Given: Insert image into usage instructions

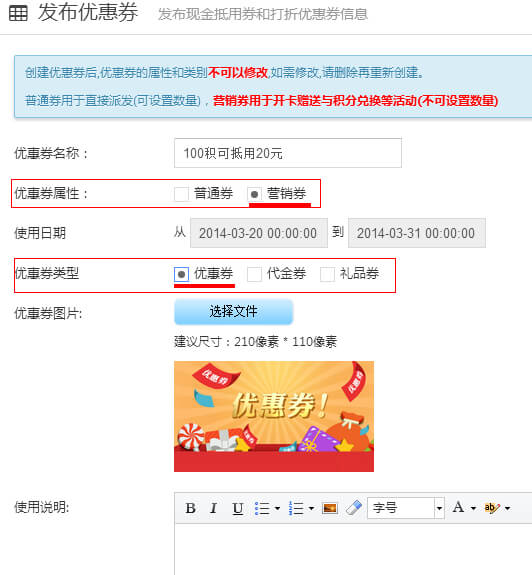Looking at the screenshot, I should click(x=330, y=508).
